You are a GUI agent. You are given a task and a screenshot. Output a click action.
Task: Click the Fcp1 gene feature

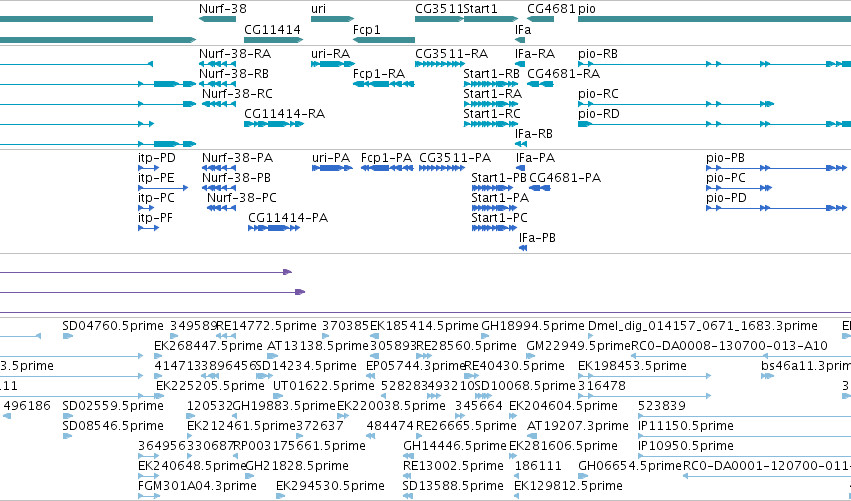[384, 40]
